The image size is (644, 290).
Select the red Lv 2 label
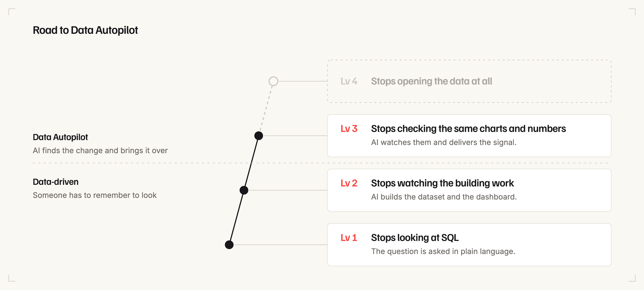click(x=349, y=183)
